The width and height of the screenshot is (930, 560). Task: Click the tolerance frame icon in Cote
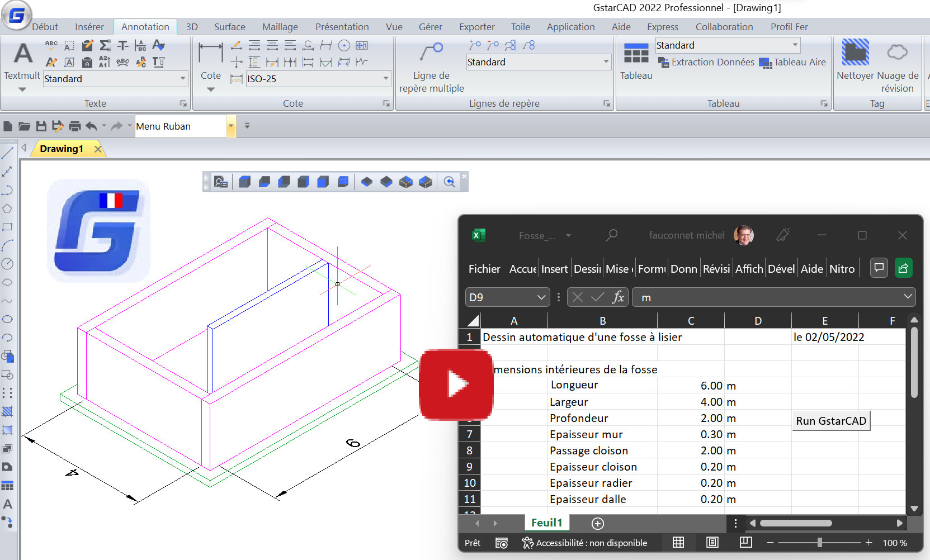(362, 45)
